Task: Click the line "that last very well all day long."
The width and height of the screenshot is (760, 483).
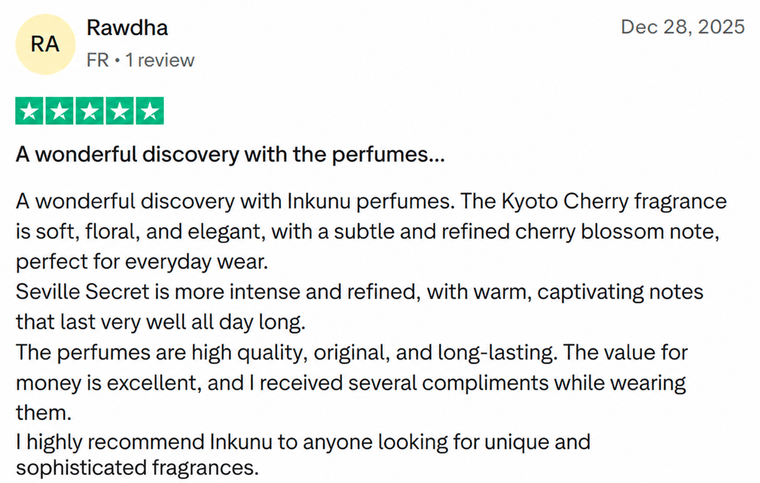Action: coord(160,322)
